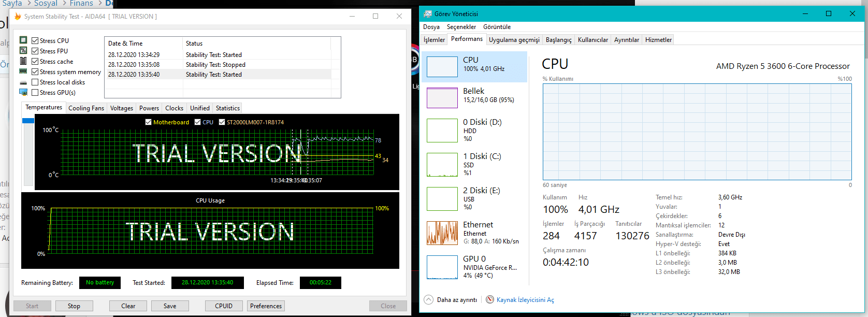The height and width of the screenshot is (317, 868).
Task: Open the Cooling Fans tab
Action: (86, 108)
